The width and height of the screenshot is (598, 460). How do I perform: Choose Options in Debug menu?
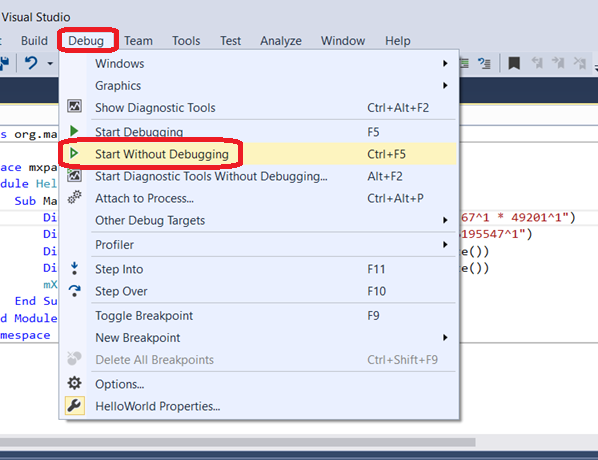[x=258, y=384]
